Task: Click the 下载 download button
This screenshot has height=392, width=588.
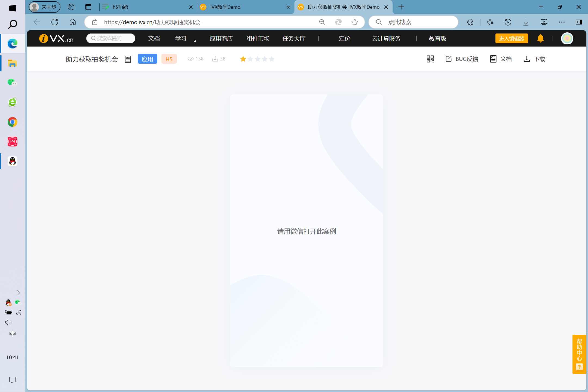Action: [534, 59]
